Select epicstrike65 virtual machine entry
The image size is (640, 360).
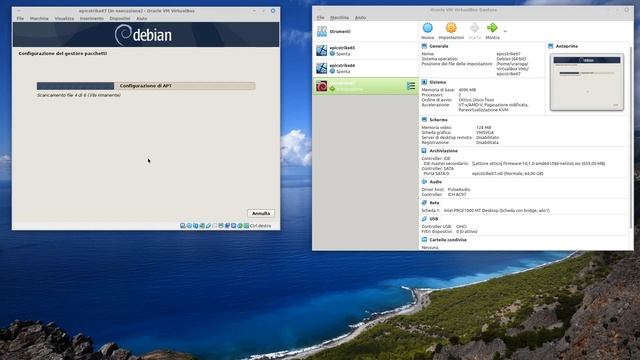click(365, 51)
